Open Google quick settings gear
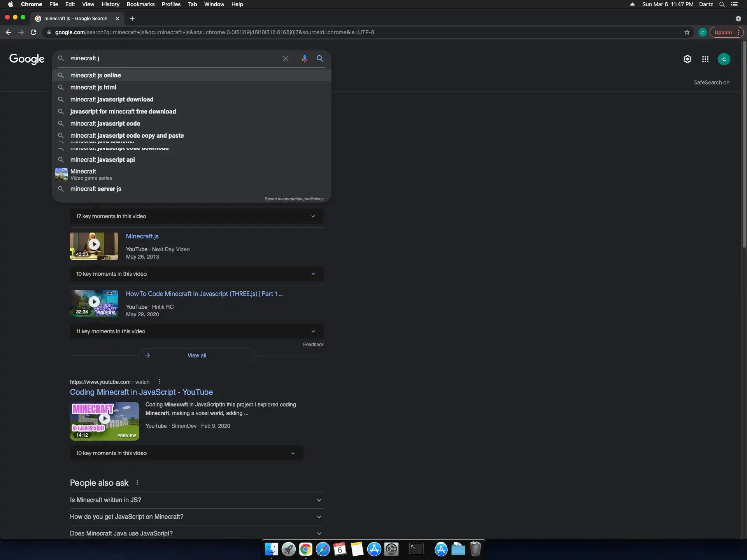 (x=687, y=59)
